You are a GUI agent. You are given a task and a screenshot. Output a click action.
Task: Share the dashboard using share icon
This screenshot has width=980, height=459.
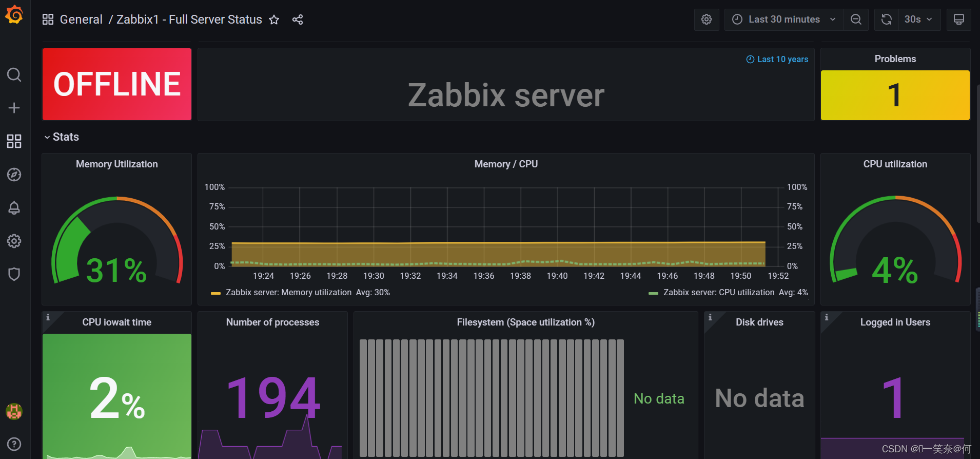click(298, 20)
